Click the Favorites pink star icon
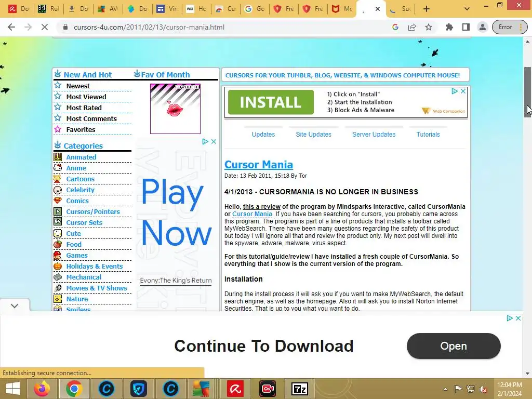Screen dimensions: 532x399 pos(58,129)
